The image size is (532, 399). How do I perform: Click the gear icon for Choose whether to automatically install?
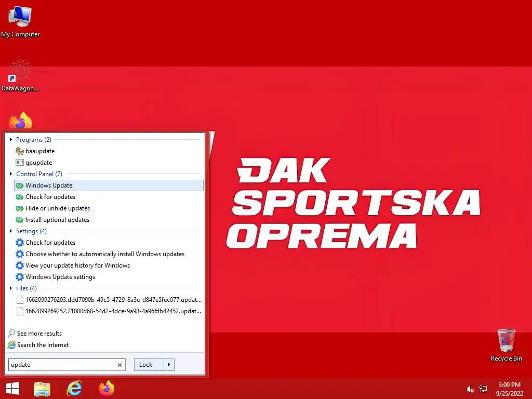pos(20,254)
